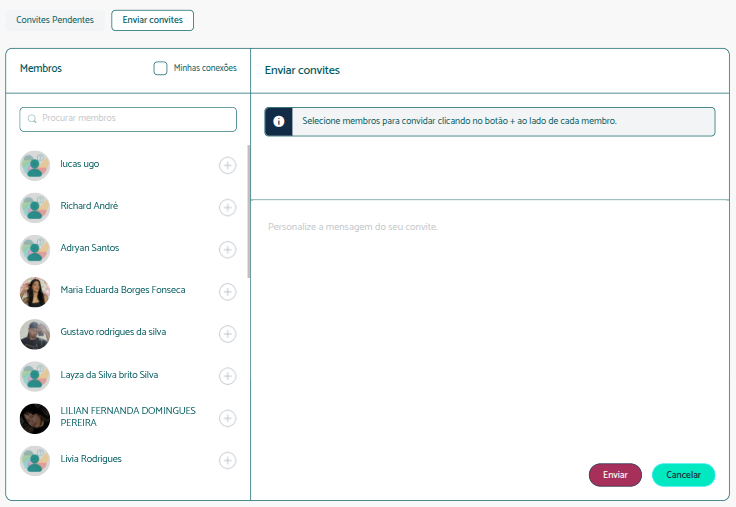Enable the Minhas conexões checkbox
The image size is (736, 507).
tap(160, 68)
